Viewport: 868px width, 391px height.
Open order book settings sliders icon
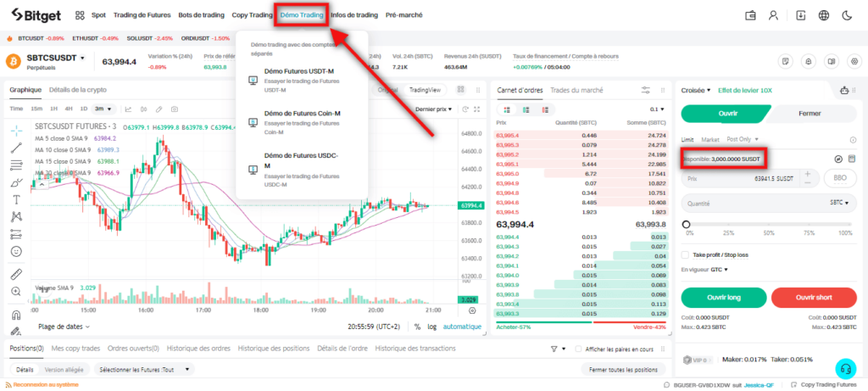pos(645,90)
